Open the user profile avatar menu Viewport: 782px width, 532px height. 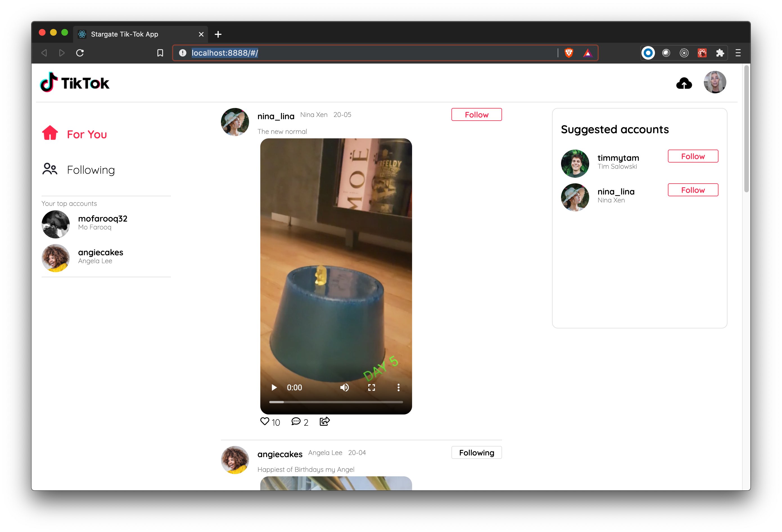point(715,82)
